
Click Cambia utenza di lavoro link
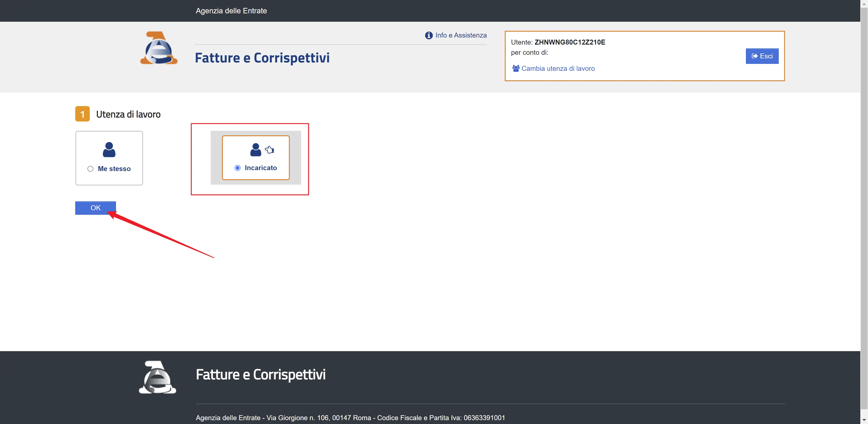558,69
